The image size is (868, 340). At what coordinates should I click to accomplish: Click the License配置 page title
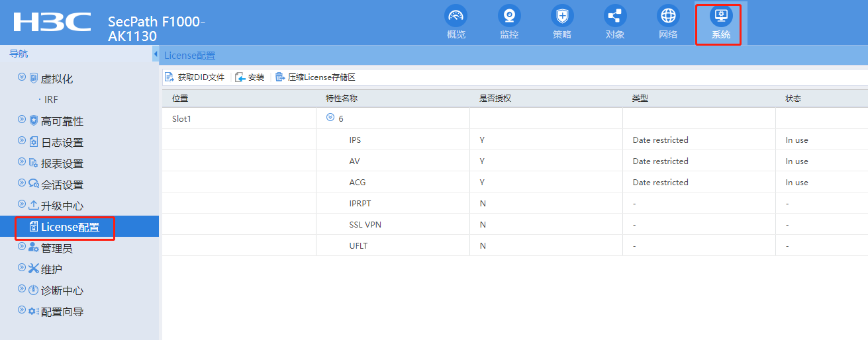click(189, 56)
